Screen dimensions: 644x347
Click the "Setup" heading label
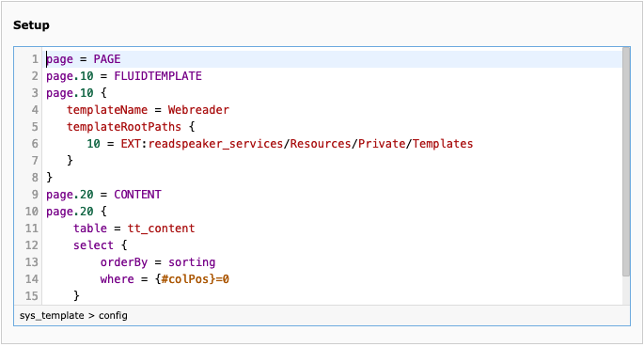coord(31,25)
